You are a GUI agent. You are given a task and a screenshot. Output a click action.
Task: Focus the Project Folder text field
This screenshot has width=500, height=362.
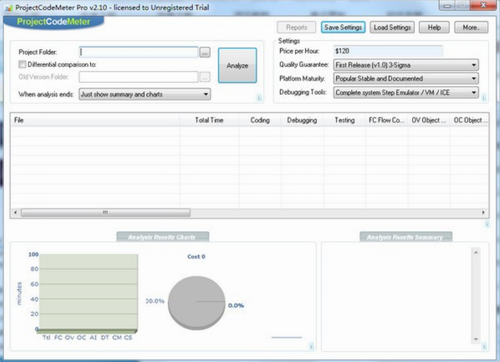point(138,52)
